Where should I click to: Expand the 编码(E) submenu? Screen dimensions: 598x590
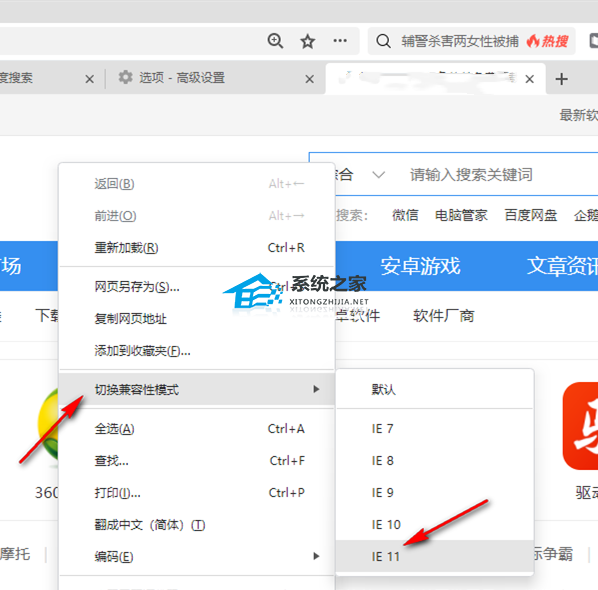[x=197, y=557]
